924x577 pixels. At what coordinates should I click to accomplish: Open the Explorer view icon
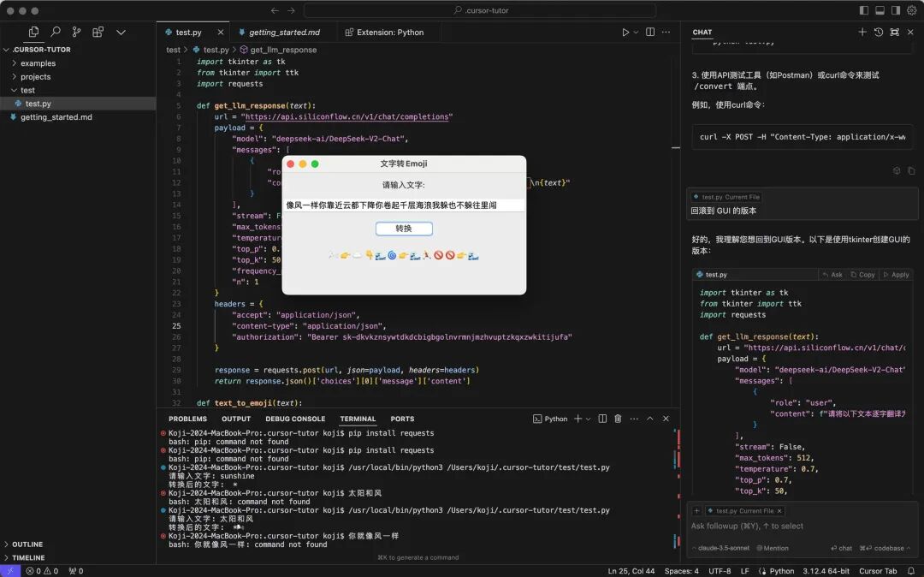click(x=33, y=32)
